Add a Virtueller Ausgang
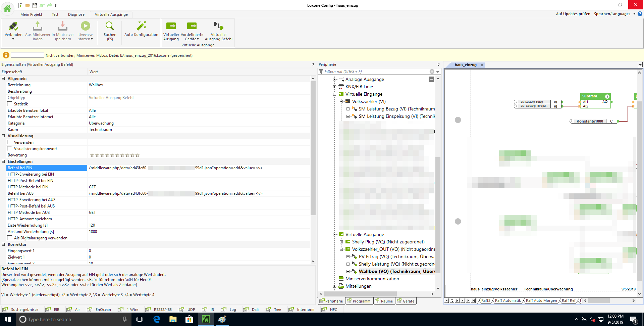Screen dimensions: 644x326 [x=171, y=27]
